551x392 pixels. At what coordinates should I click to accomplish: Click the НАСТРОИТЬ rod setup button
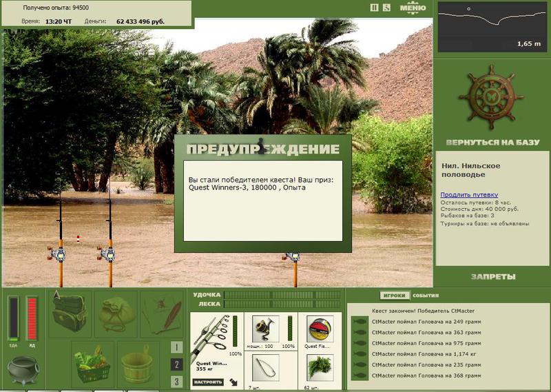(x=208, y=382)
